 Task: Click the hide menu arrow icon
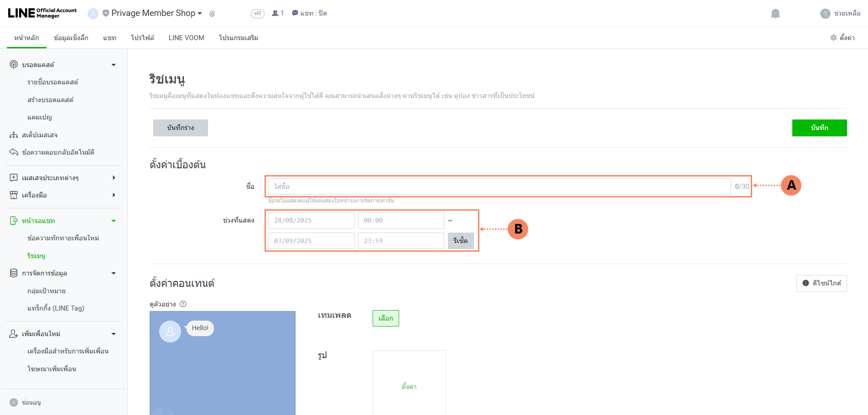(14, 402)
